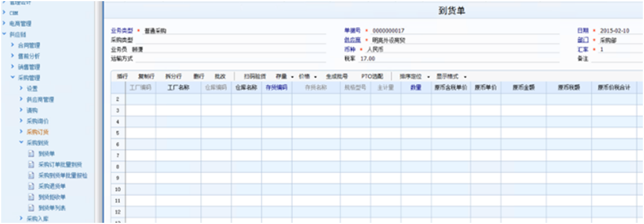Expand the 销售管理 node
This screenshot has height=224, width=644.
tap(12, 66)
